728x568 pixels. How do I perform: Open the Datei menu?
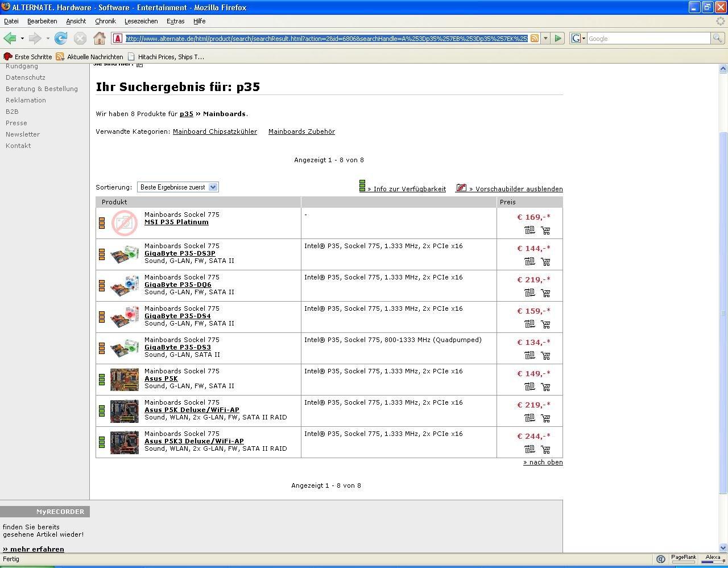[11, 21]
